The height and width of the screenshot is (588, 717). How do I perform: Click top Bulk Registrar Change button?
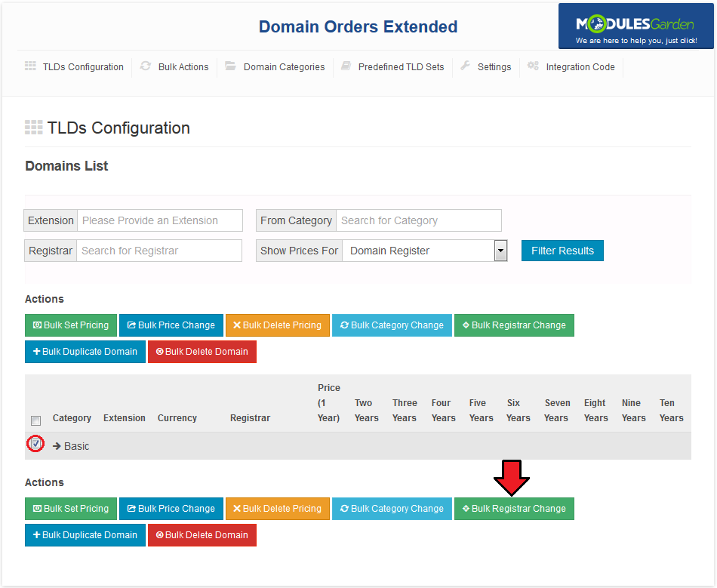pyautogui.click(x=514, y=325)
